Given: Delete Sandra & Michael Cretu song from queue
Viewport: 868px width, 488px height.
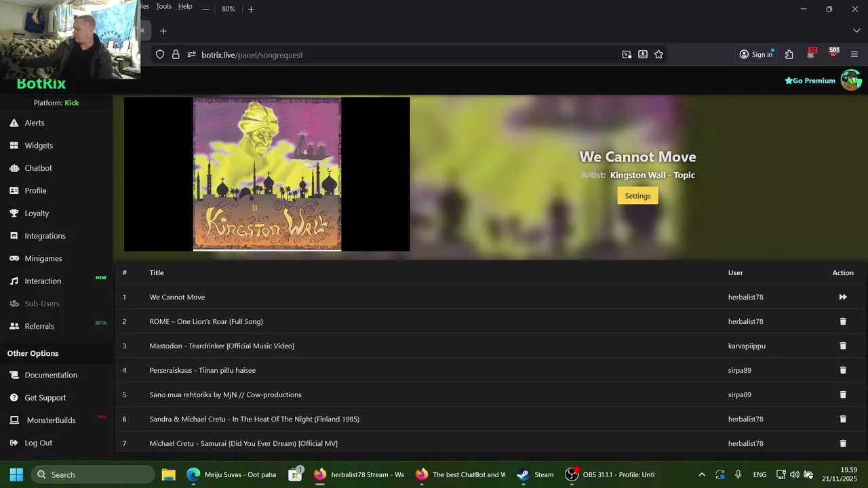Looking at the screenshot, I should (843, 419).
